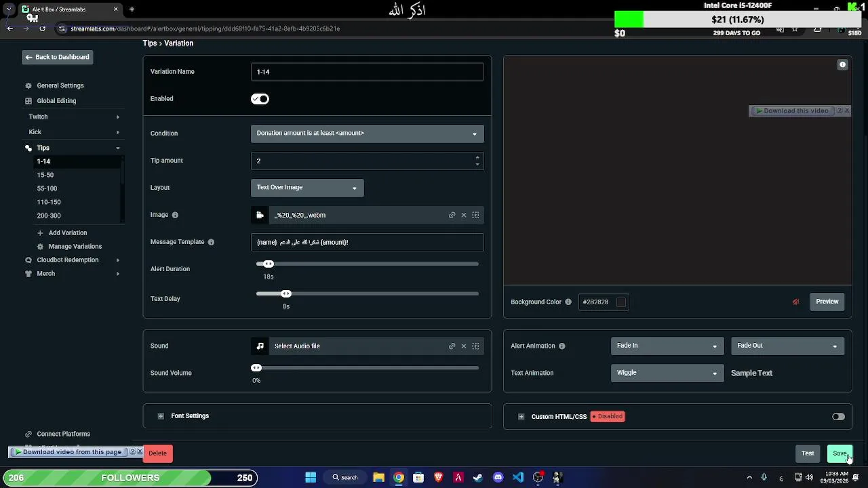The image size is (868, 488).
Task: Click the Global Editing icon in sidebar
Action: coord(28,101)
